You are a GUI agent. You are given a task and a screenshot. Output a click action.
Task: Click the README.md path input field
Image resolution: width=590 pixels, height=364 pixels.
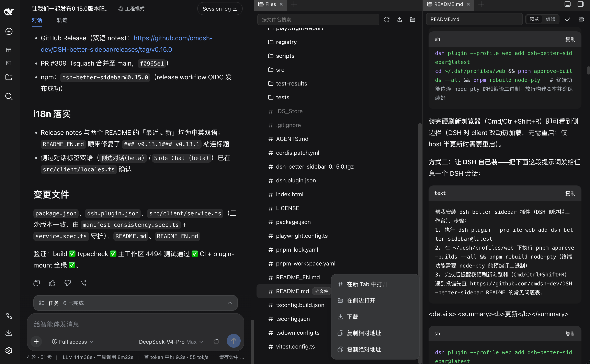pos(474,19)
